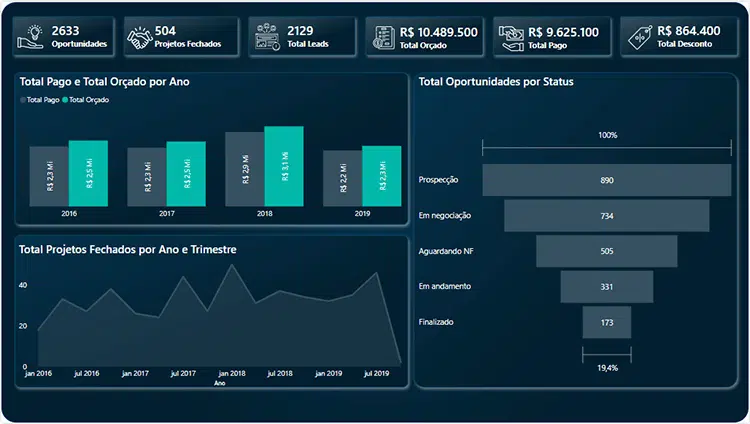The image size is (750, 424).
Task: Click the price tag icon for Total Desconto
Action: 640,37
